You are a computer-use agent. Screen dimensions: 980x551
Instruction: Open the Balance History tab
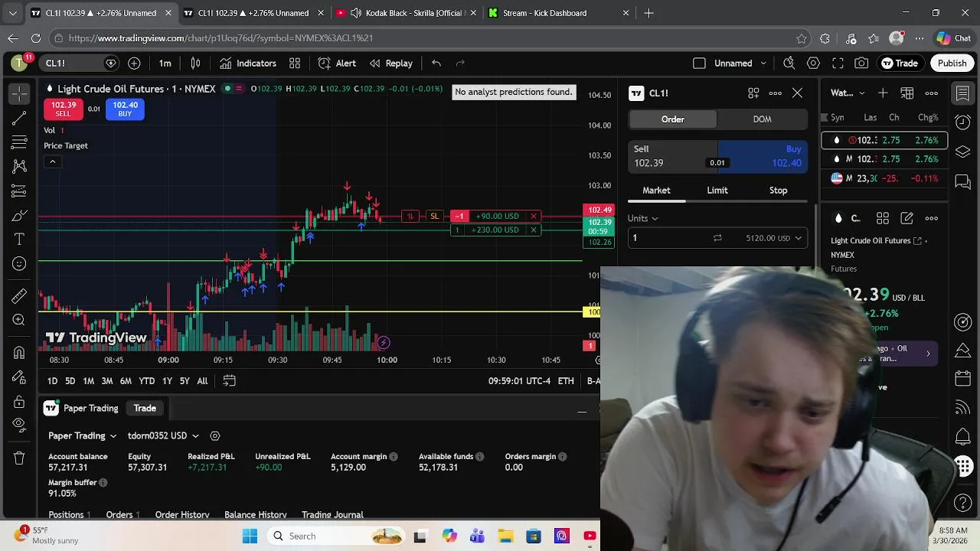[x=256, y=515]
